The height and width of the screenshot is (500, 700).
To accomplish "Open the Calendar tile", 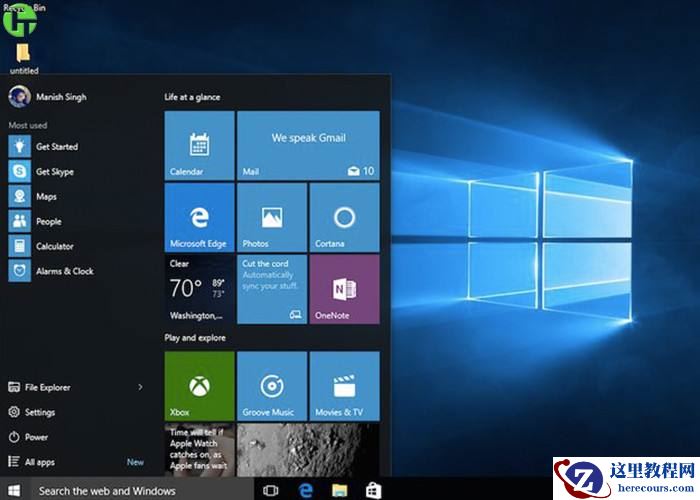I will pos(199,146).
